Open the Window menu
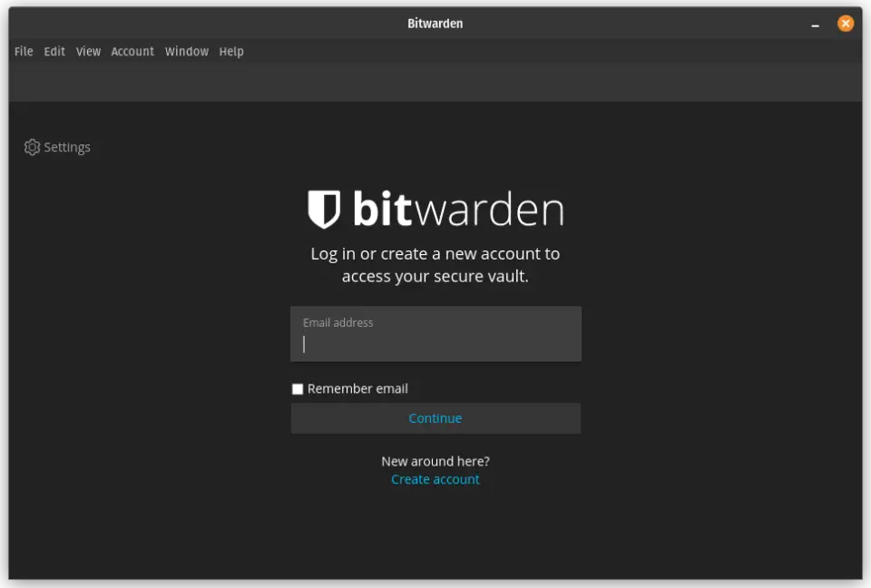Viewport: 871px width, 588px height. point(186,52)
